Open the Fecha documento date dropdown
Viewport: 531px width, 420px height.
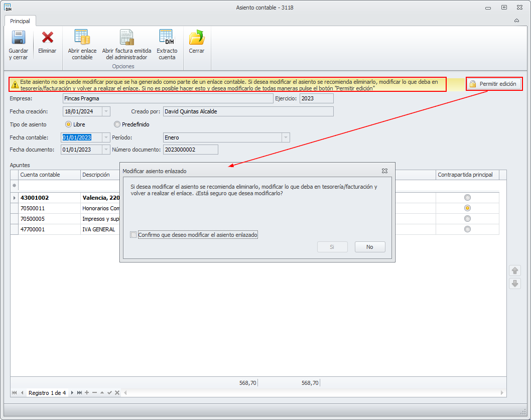(106, 150)
